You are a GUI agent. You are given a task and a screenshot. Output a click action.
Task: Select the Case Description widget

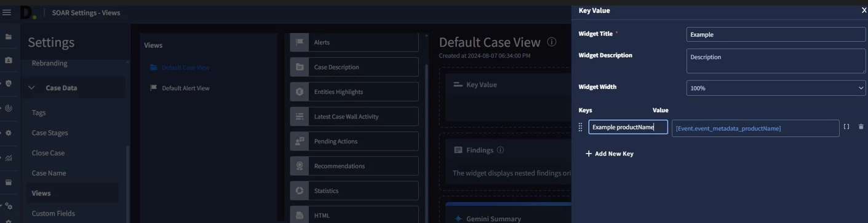click(354, 67)
